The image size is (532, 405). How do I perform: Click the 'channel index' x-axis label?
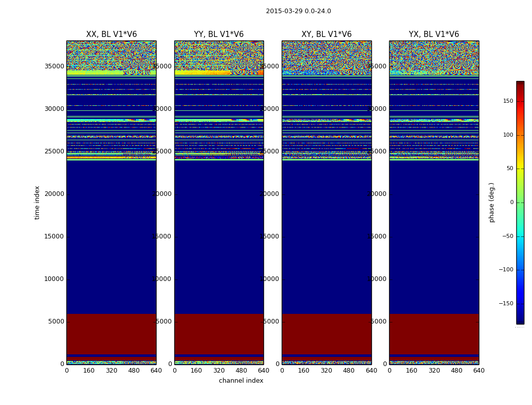pyautogui.click(x=241, y=381)
